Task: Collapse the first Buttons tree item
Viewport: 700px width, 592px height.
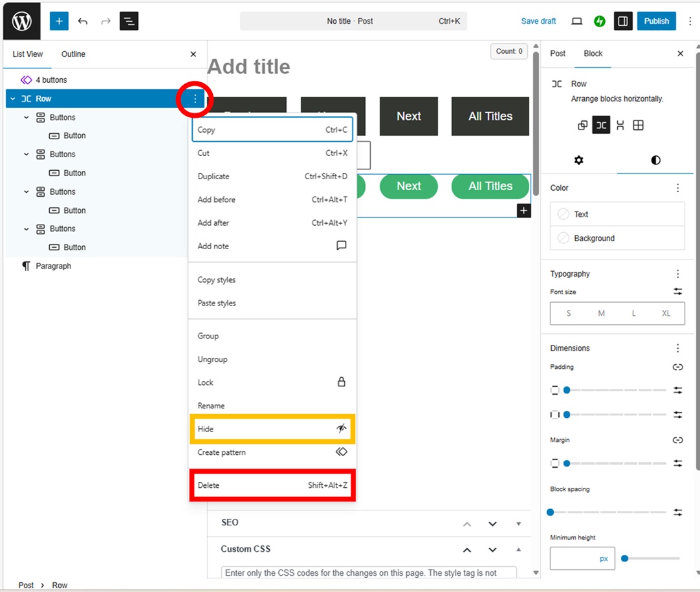Action: 27,118
